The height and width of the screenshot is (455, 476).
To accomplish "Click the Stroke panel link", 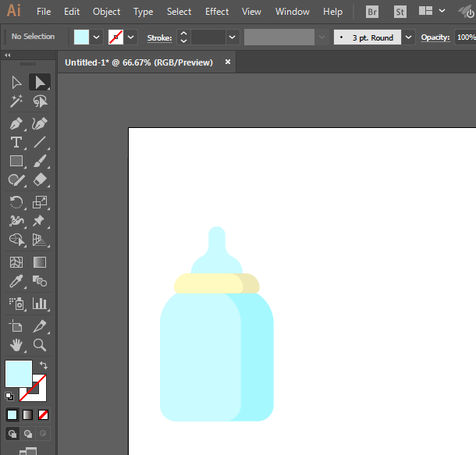I will click(x=159, y=37).
